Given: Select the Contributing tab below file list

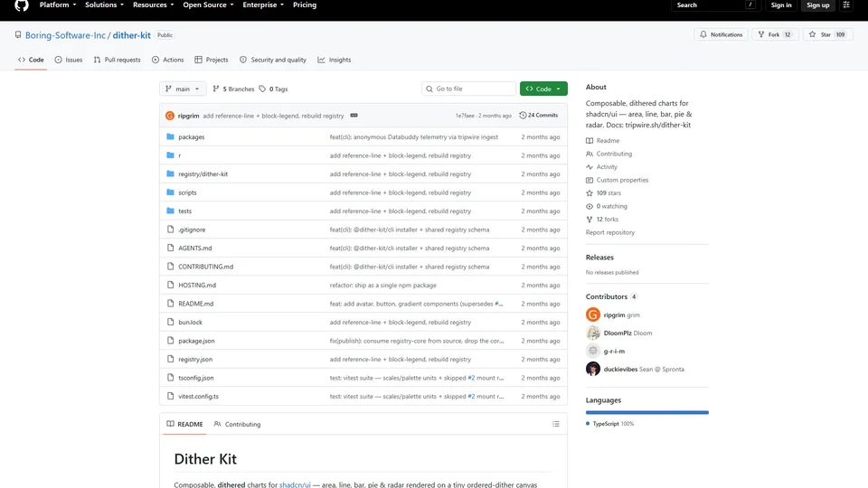Looking at the screenshot, I should [238, 425].
